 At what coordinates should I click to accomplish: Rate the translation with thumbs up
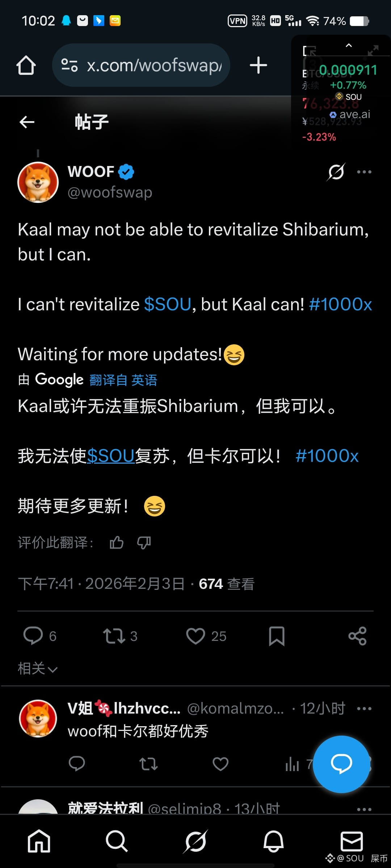[x=117, y=542]
